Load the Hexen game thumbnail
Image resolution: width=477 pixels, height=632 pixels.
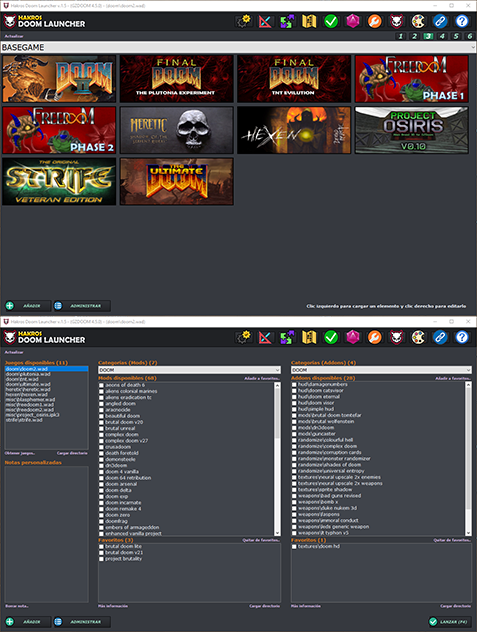pos(294,130)
